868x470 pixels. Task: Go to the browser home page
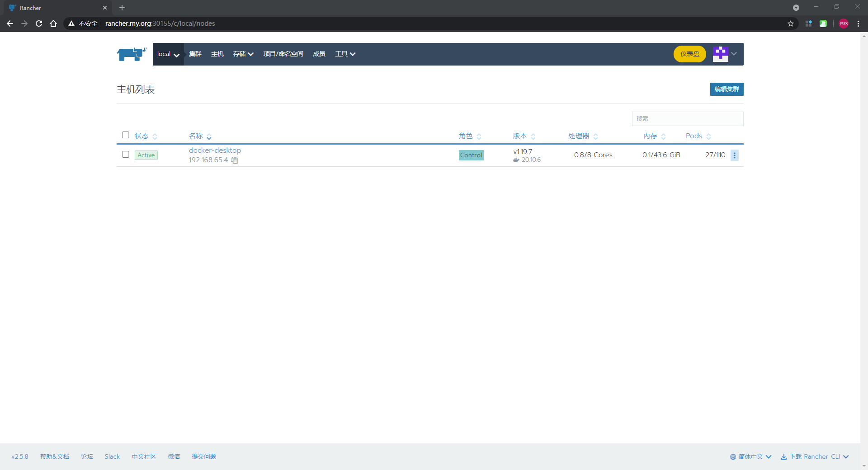pyautogui.click(x=53, y=23)
